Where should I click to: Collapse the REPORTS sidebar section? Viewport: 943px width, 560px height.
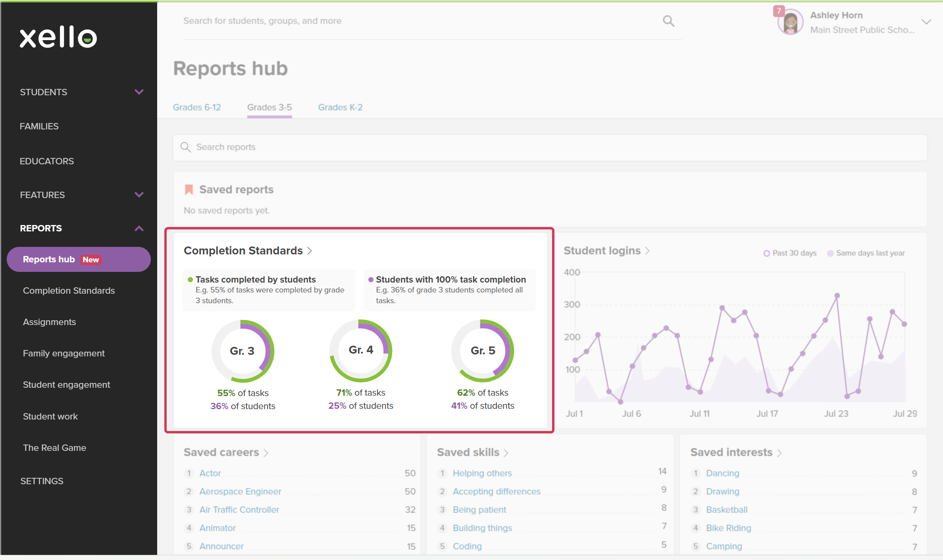[139, 229]
